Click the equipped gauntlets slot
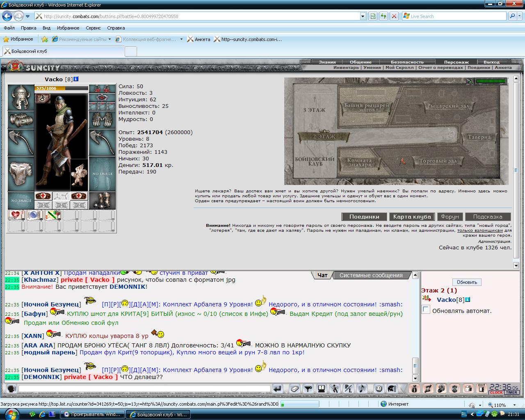 click(x=103, y=120)
